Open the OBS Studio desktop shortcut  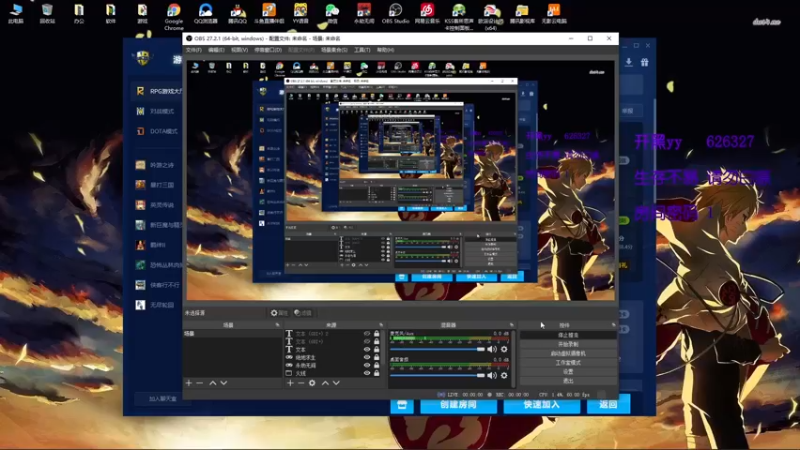[x=395, y=14]
